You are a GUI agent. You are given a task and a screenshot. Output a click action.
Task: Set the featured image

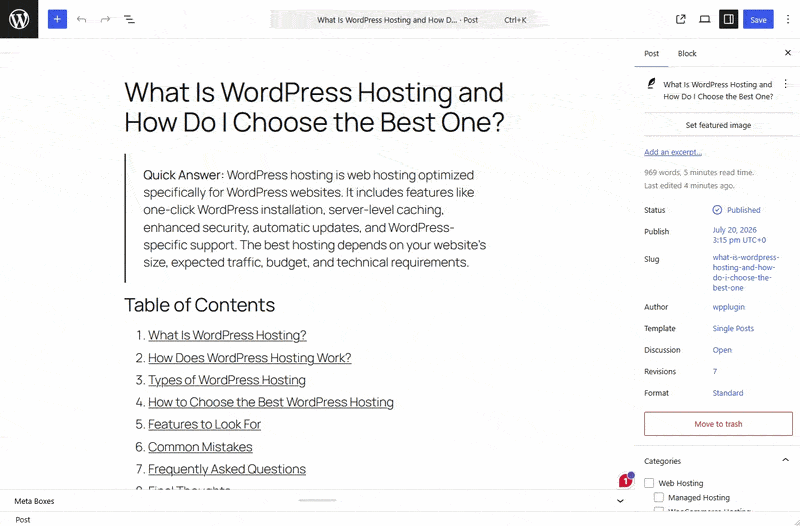718,125
